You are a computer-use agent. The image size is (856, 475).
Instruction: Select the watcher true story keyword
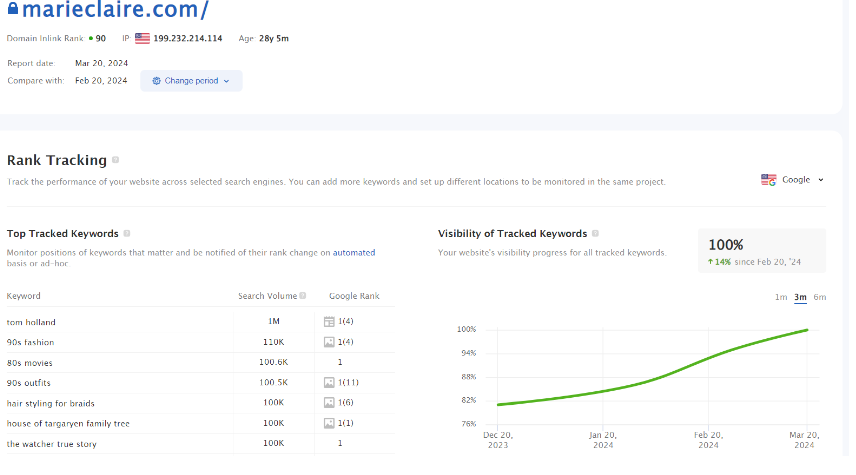click(x=52, y=444)
